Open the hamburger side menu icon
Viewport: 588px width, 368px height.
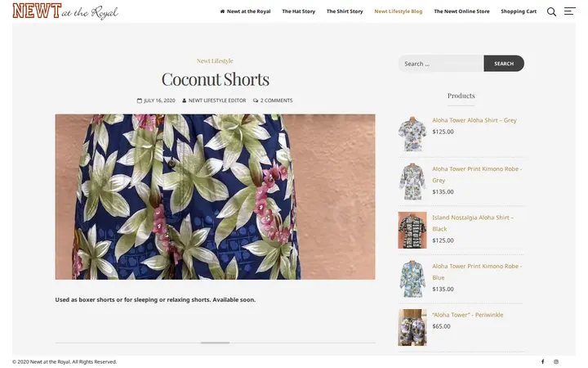(x=570, y=11)
